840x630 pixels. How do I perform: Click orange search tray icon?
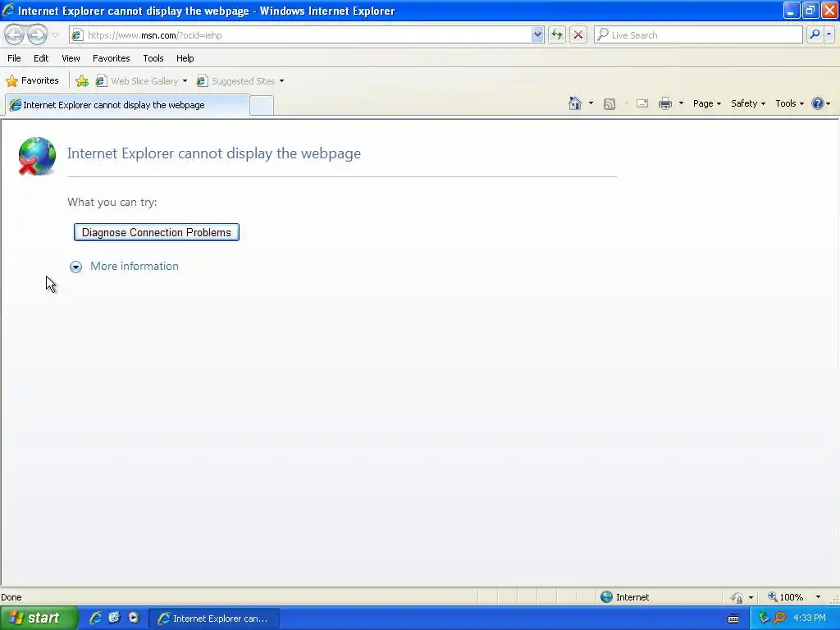coord(780,619)
